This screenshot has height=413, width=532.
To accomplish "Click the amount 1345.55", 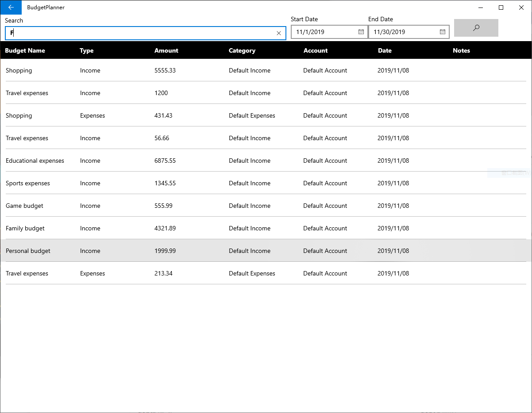I will pyautogui.click(x=165, y=183).
